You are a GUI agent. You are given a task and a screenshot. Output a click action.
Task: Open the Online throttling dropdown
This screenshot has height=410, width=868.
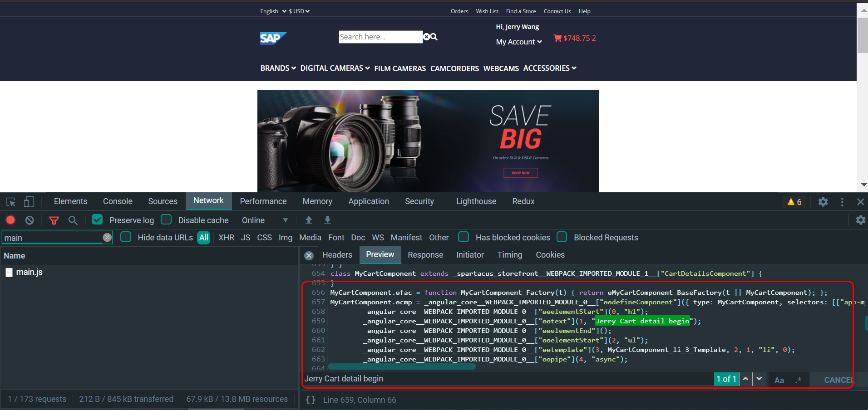coord(265,220)
